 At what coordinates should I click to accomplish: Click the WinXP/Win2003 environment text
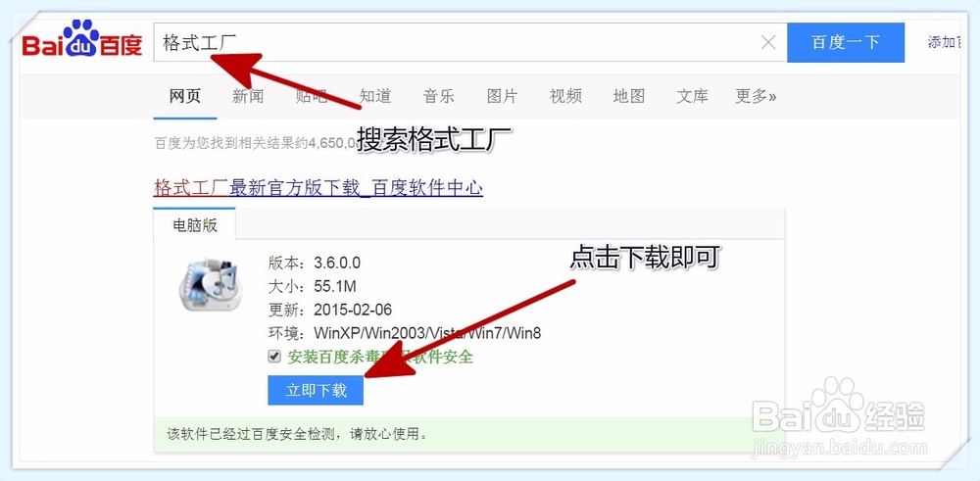point(427,333)
